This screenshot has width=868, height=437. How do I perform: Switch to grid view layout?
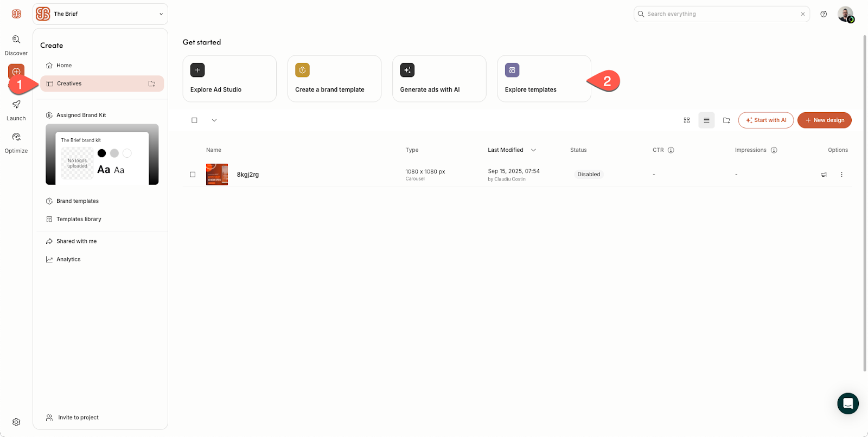[687, 120]
